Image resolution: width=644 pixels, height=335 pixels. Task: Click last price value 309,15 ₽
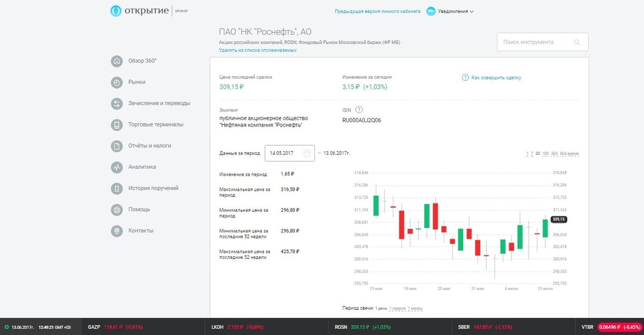232,87
